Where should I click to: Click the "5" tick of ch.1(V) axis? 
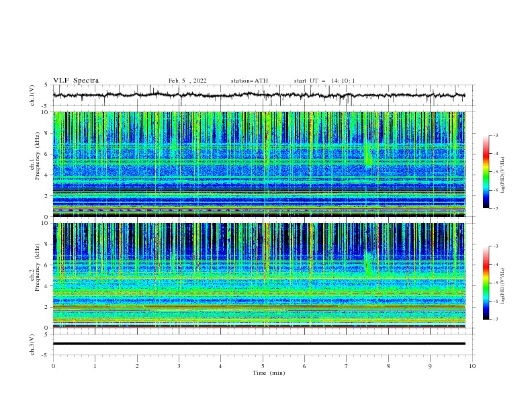click(46, 85)
